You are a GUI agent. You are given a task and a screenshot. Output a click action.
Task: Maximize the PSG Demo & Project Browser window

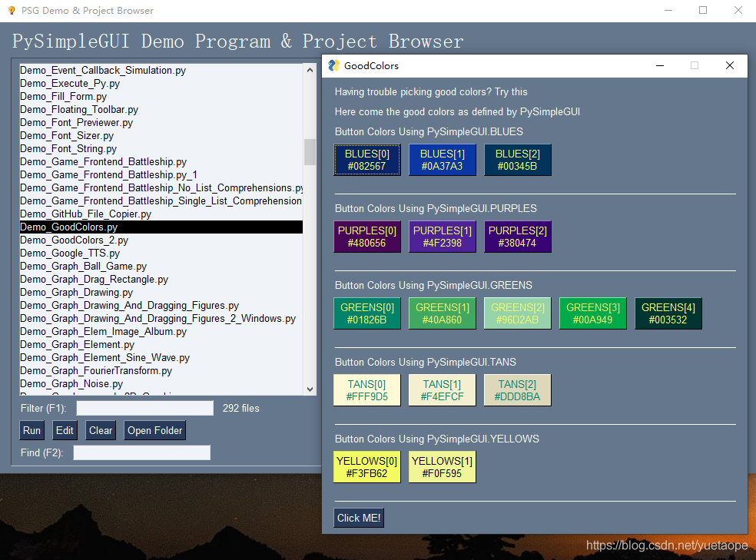point(703,10)
